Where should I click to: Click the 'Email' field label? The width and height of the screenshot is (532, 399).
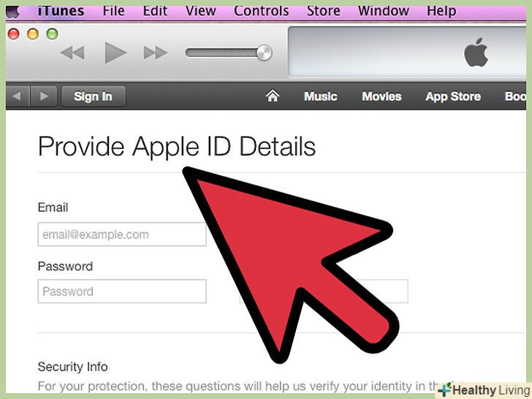[x=53, y=208]
